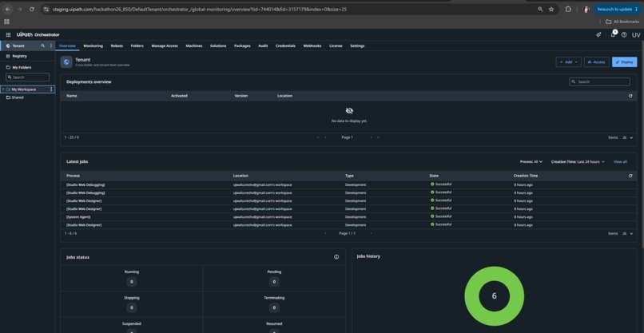Screen dimensions: 644x333
Task: Click the Deployments overview search field
Action: (599, 81)
